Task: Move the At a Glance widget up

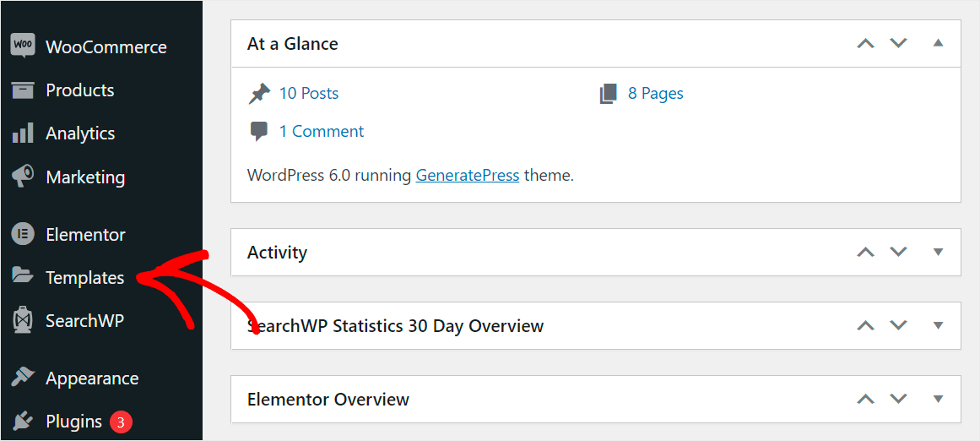Action: 866,43
